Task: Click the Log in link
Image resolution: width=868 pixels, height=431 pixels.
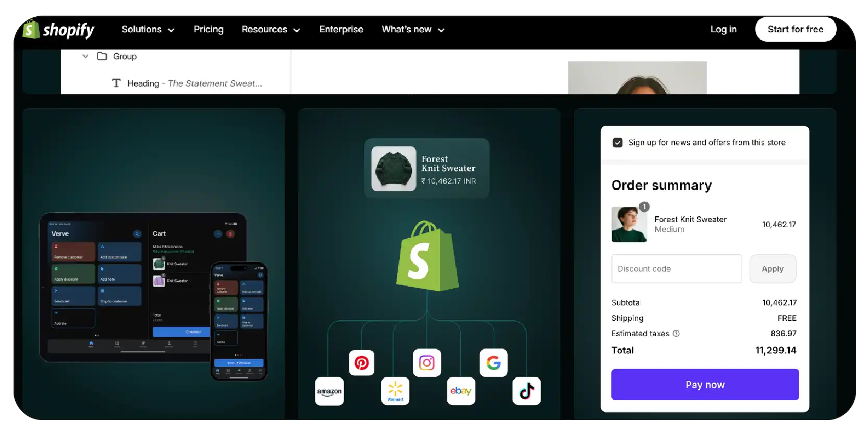Action: coord(723,30)
